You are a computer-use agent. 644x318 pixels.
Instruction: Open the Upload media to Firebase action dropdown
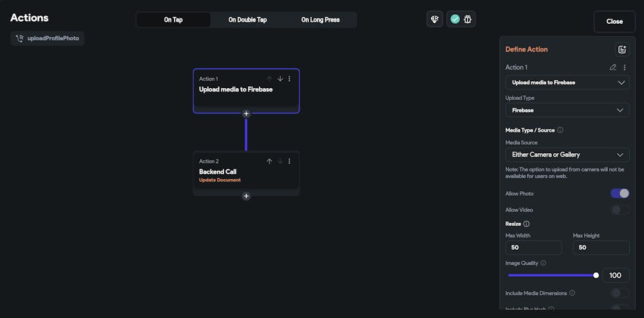[x=567, y=82]
